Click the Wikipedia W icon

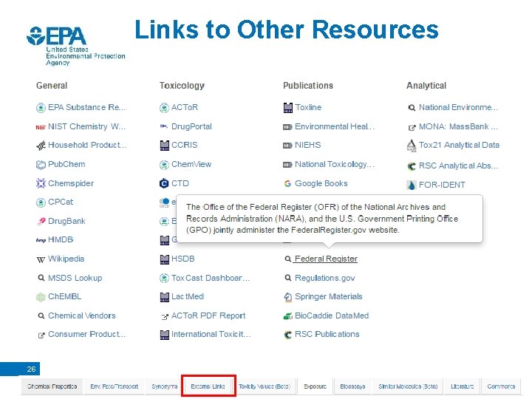click(41, 260)
